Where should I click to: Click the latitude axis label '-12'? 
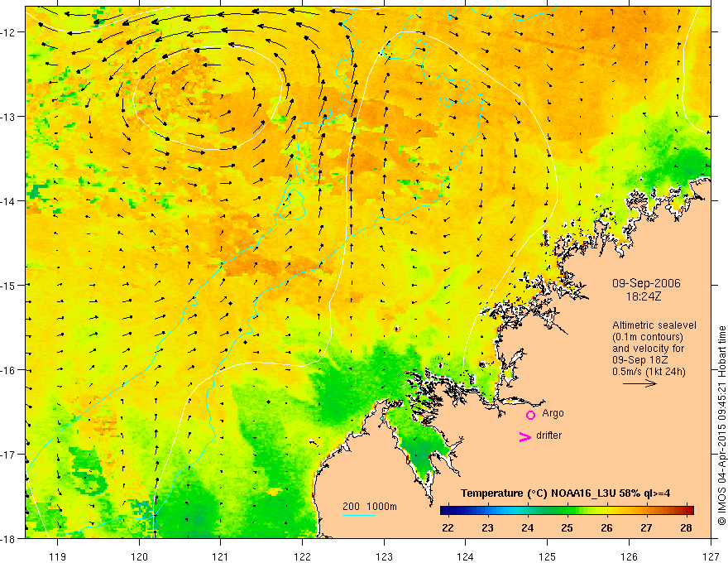pos(9,32)
